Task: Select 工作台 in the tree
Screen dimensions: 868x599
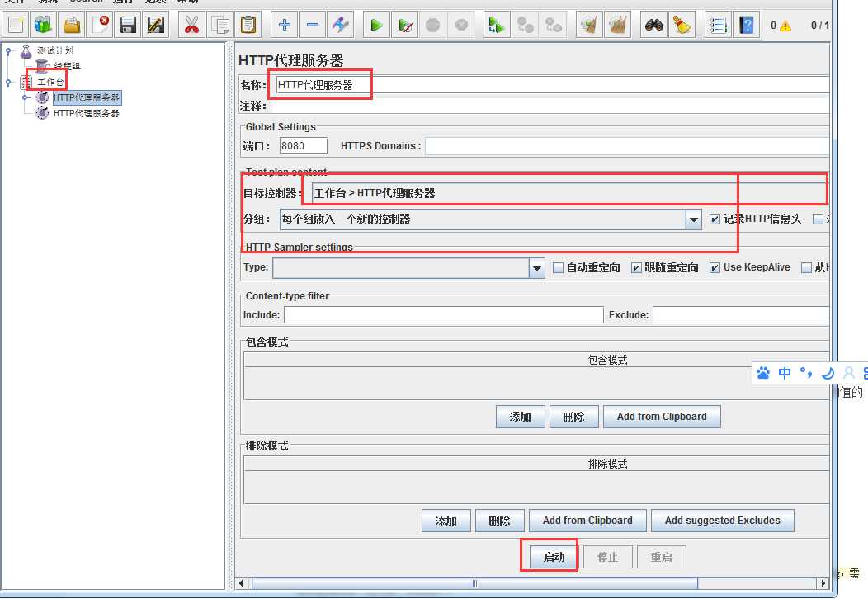Action: click(x=50, y=82)
